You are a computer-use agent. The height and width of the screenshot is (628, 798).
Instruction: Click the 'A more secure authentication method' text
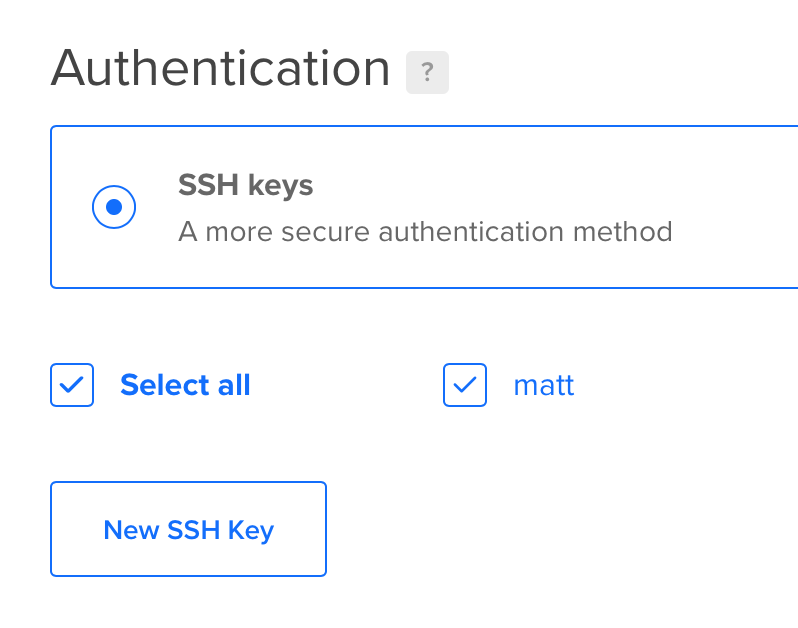(425, 232)
